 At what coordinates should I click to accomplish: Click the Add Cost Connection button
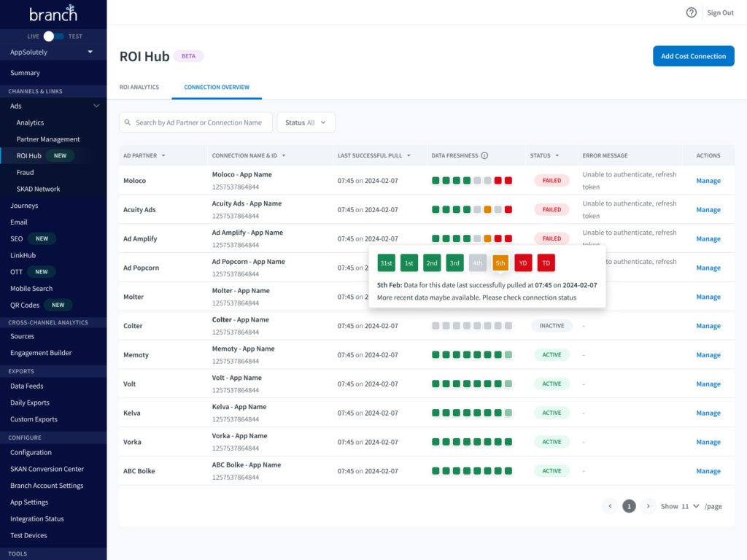click(693, 56)
